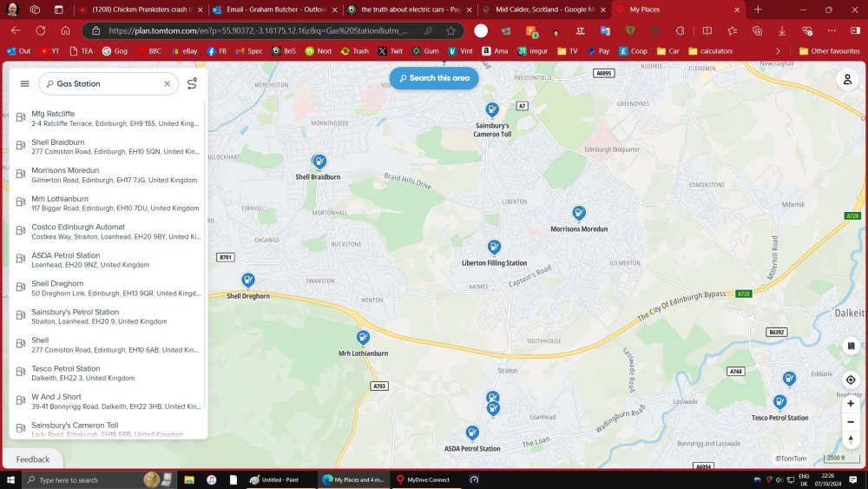Open browser downloads icon
Viewport: 868px width, 489px height.
[782, 31]
